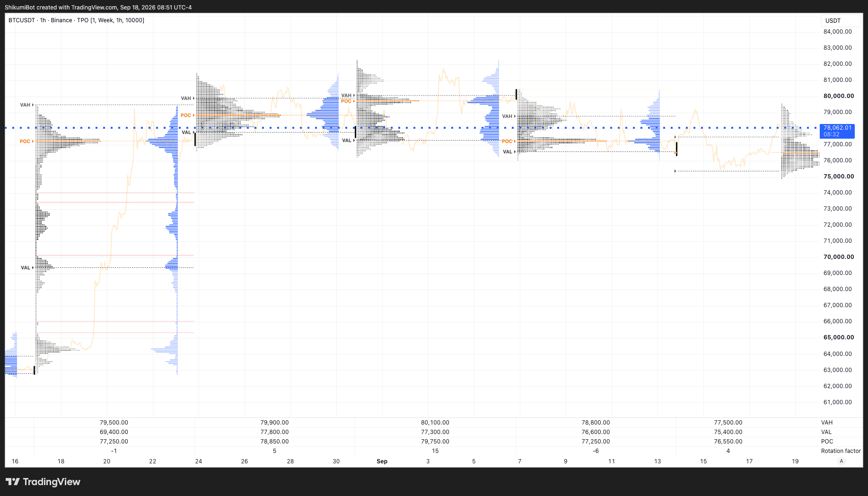Click the TradingView logo at bottom
This screenshot has width=868, height=496.
(43, 482)
